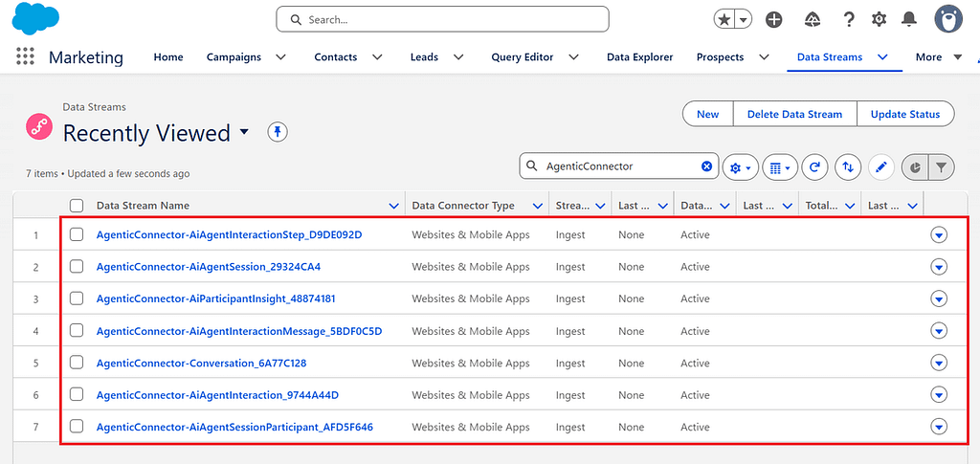Open row actions for AiAgentInteractionMessage stream
Screen dimensions: 980x464
pyautogui.click(x=939, y=331)
